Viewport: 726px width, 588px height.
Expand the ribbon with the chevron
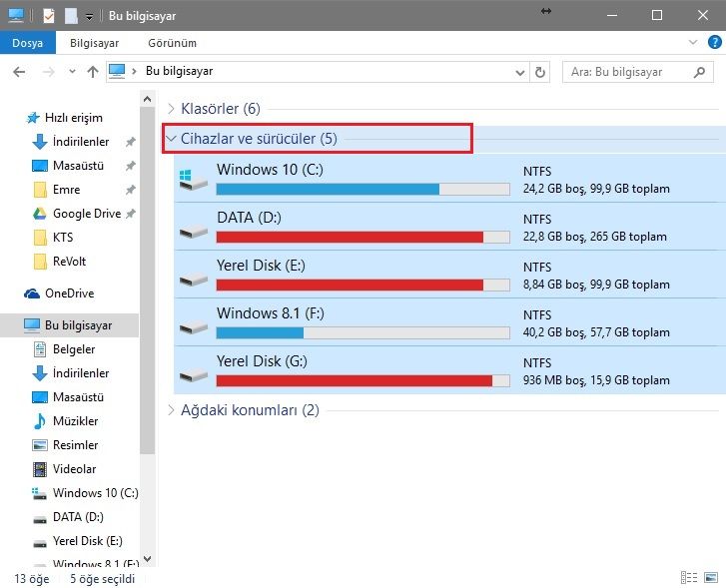click(693, 42)
